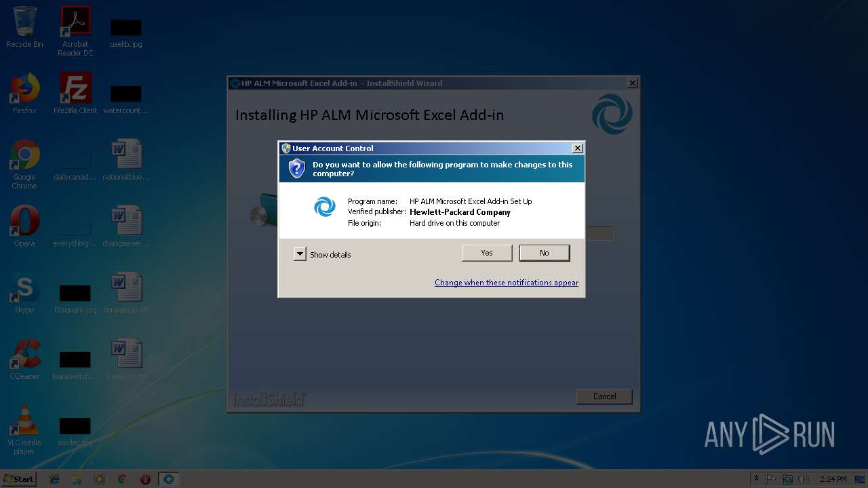The image size is (868, 488).
Task: Open Firefox desktop shortcut
Action: 24,94
